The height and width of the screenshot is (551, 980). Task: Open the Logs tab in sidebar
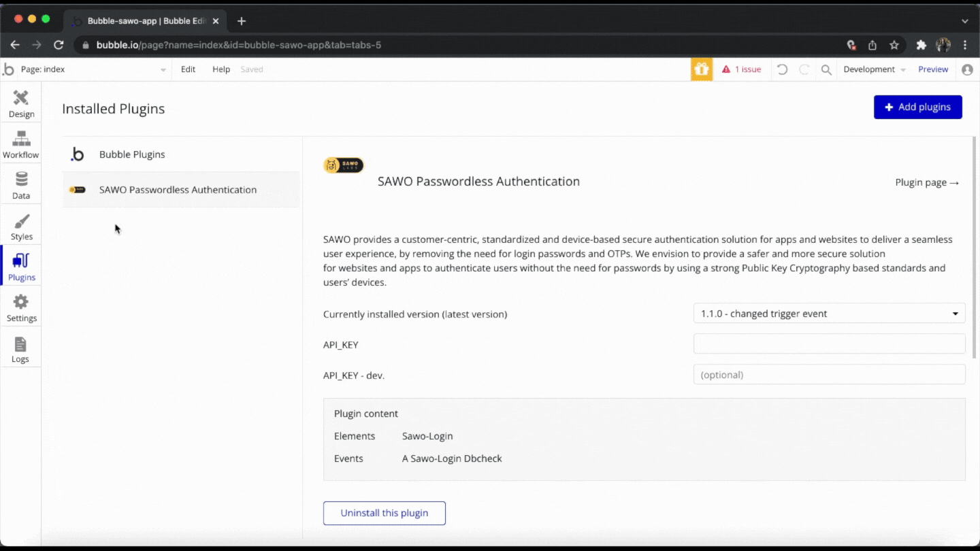click(x=21, y=349)
